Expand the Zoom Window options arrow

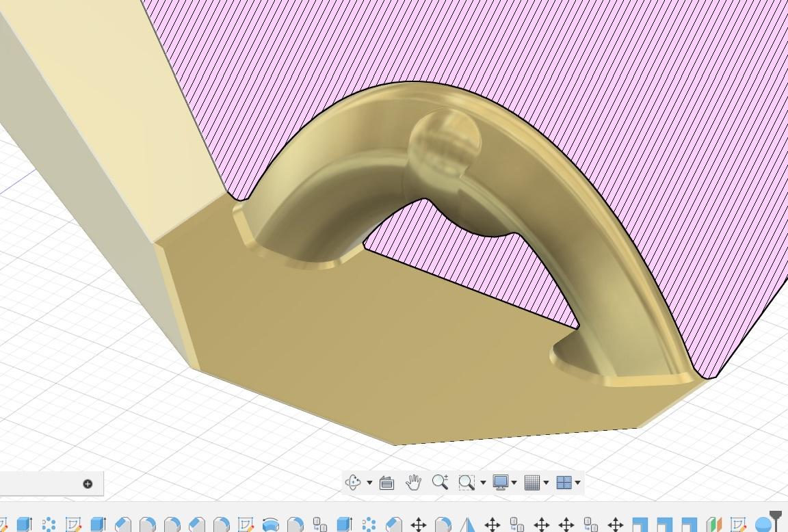pos(483,483)
